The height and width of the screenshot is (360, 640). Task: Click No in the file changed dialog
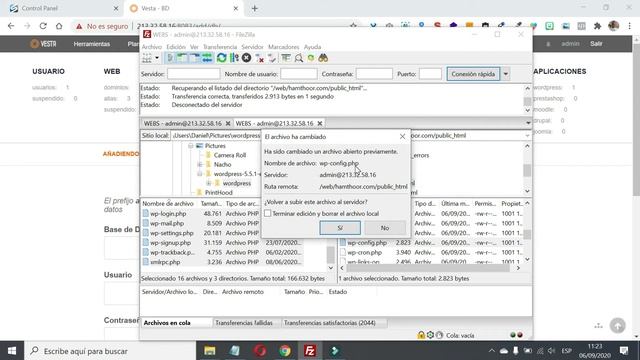click(x=384, y=228)
